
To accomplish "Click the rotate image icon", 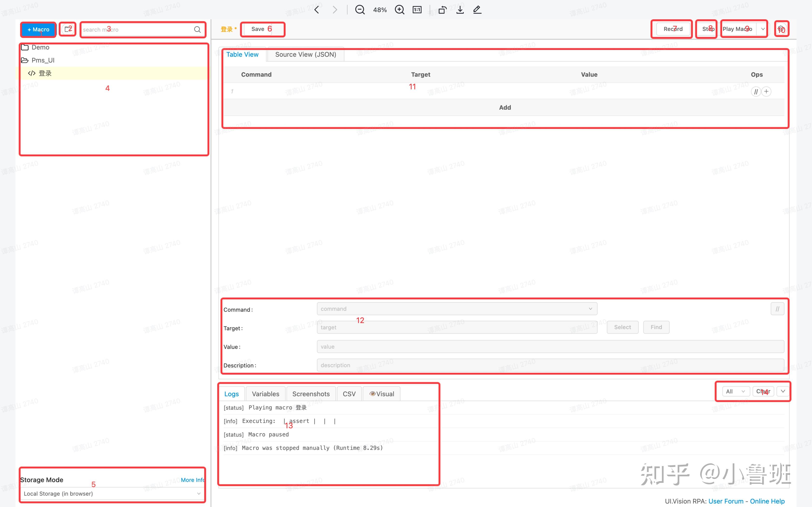I will point(442,10).
